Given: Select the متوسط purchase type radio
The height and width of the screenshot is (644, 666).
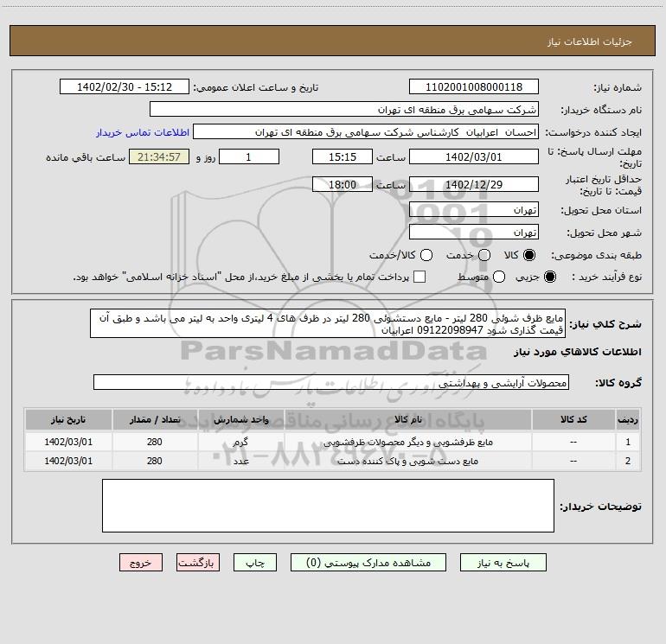Looking at the screenshot, I should coord(499,277).
